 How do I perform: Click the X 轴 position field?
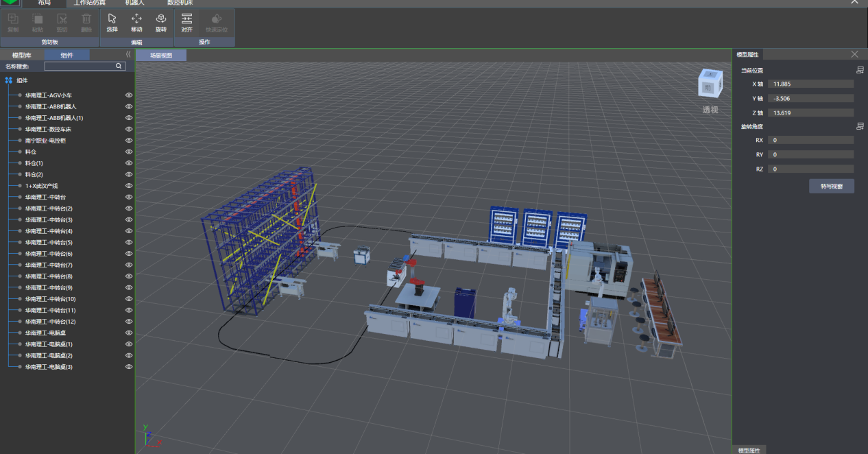811,84
